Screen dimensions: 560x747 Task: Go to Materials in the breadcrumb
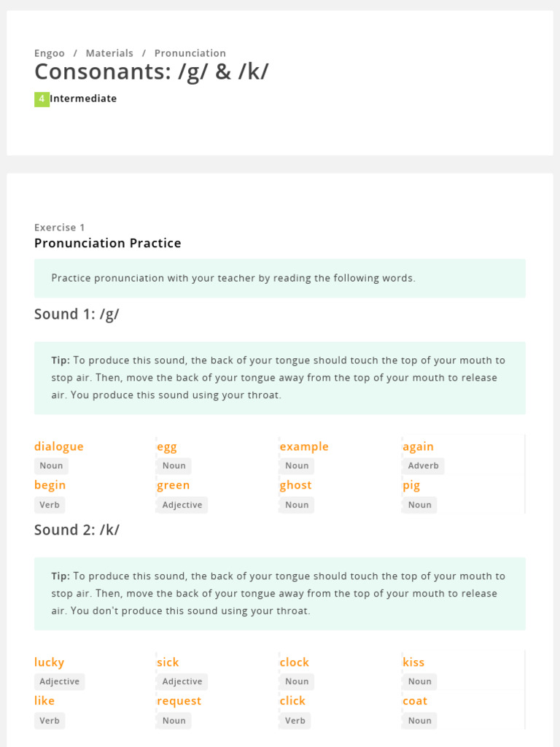click(109, 53)
